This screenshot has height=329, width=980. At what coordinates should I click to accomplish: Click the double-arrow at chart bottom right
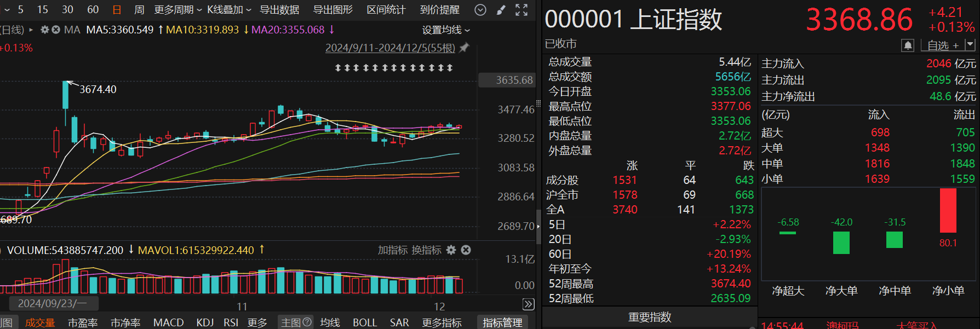pyautogui.click(x=528, y=304)
